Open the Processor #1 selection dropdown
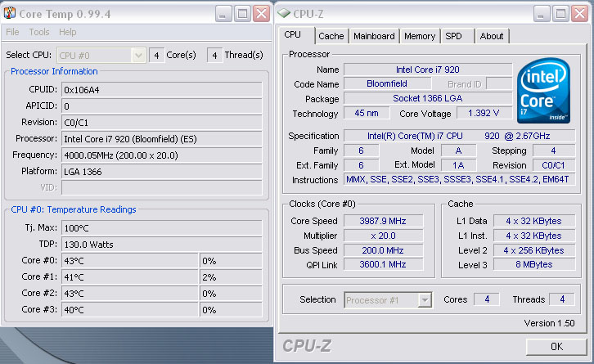 click(x=388, y=300)
